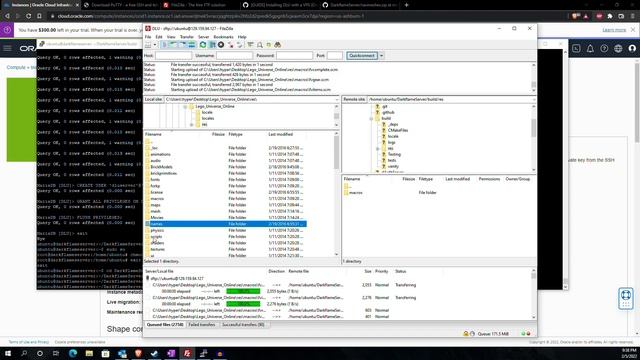
Task: Select the animations folder in local list
Action: 160,154
